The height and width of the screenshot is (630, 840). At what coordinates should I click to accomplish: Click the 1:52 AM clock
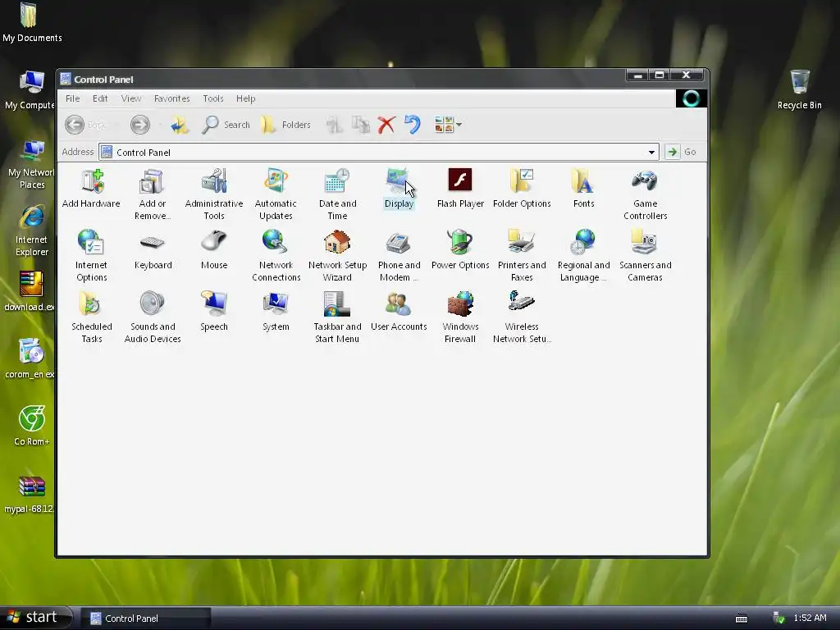click(810, 619)
